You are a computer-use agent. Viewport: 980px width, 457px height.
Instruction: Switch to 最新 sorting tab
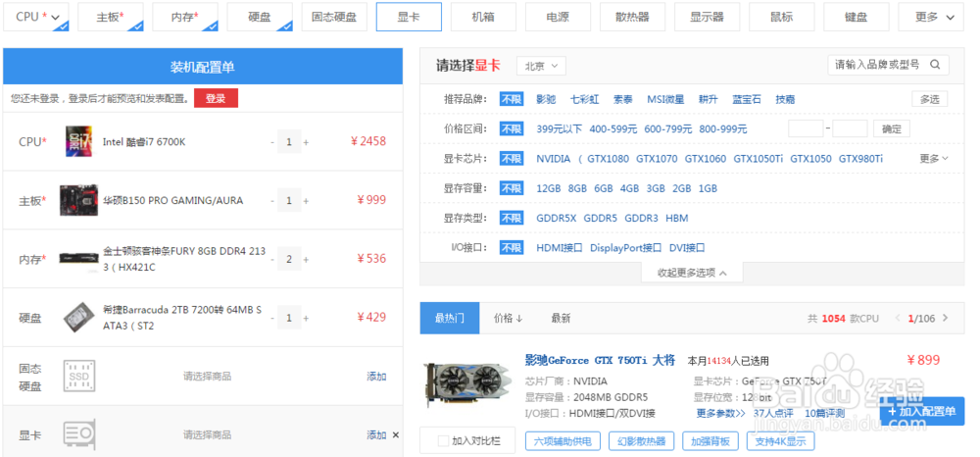[x=561, y=318]
